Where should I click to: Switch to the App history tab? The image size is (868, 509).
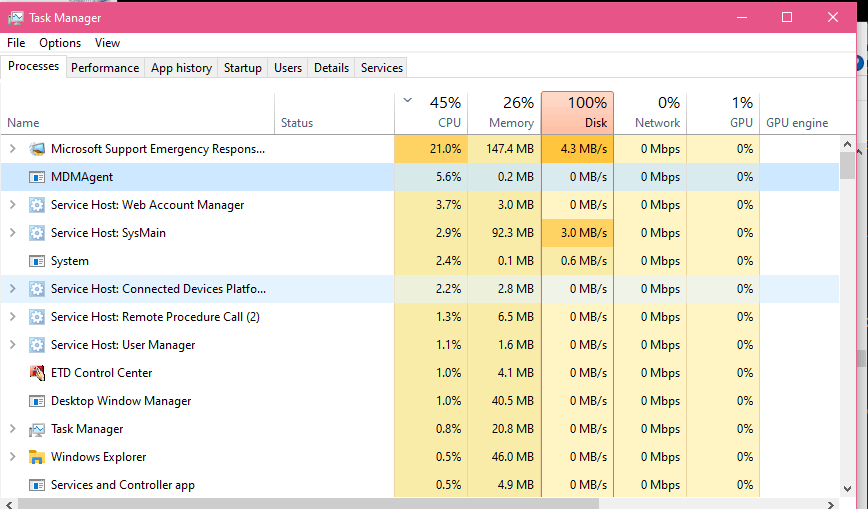pos(181,68)
